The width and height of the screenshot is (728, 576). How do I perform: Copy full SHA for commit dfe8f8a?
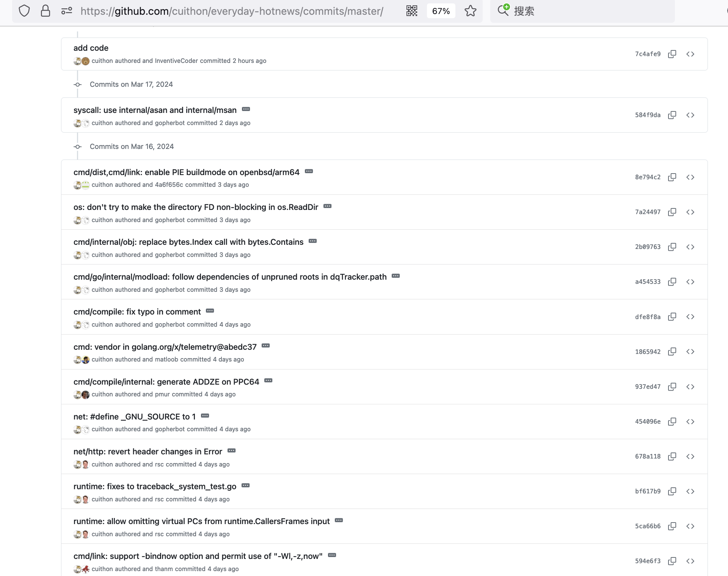click(x=672, y=317)
